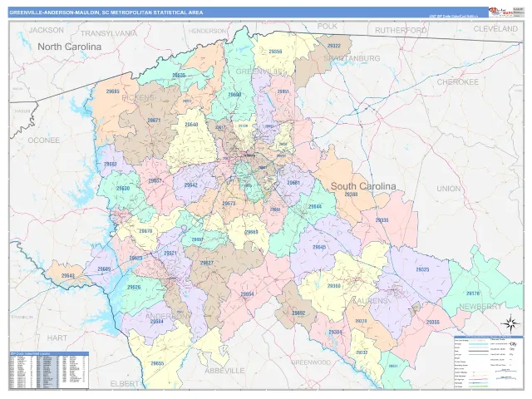
Task: Select ZIP code 29669 region label
Action: pos(251,233)
